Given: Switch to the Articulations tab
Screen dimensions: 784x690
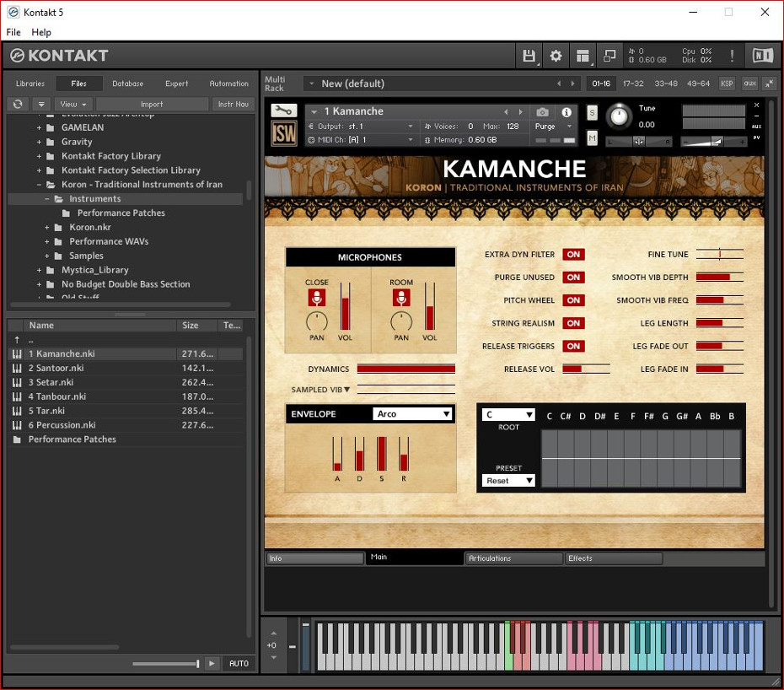Looking at the screenshot, I should coord(513,558).
